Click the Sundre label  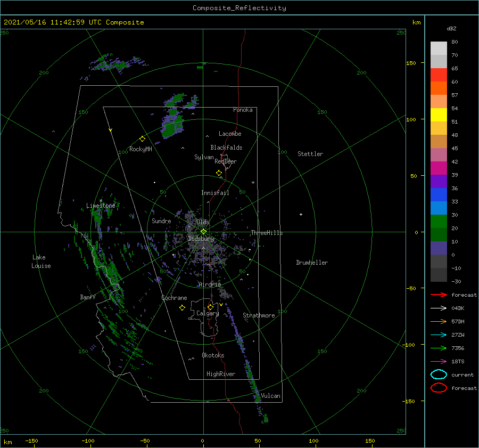click(x=161, y=221)
